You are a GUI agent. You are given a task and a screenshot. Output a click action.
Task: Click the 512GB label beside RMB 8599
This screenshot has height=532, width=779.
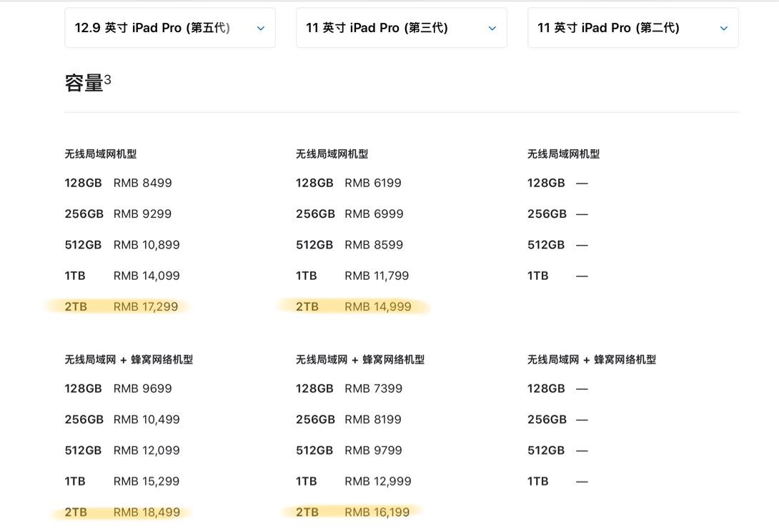click(x=314, y=245)
